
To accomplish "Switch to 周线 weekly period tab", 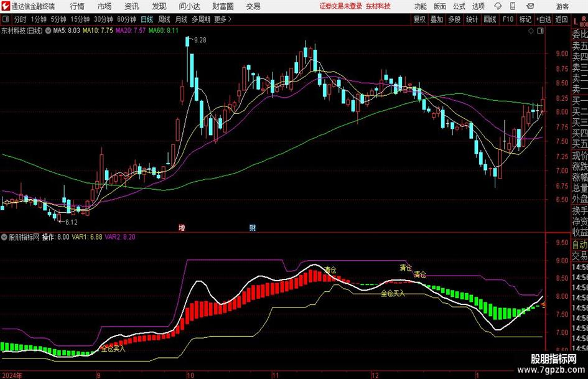I will coord(164,19).
